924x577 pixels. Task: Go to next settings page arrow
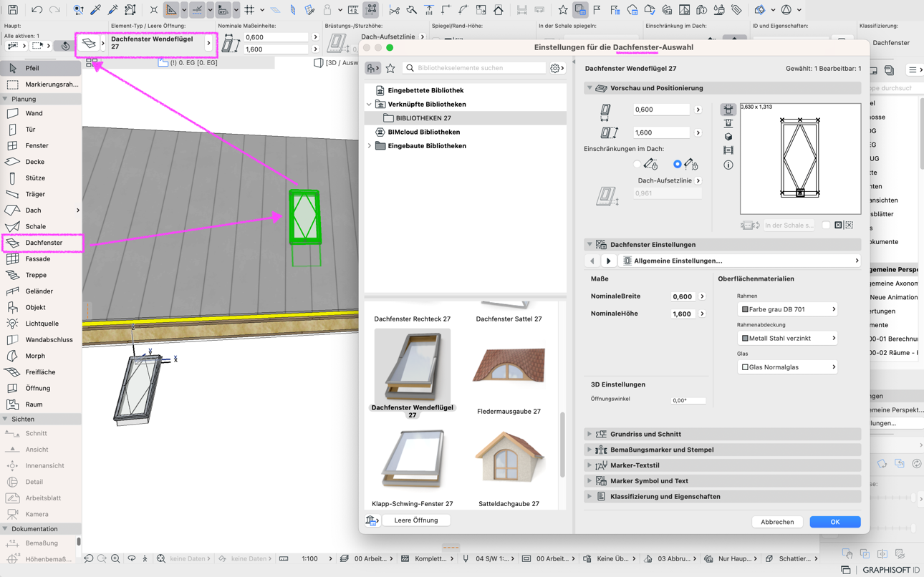[608, 261]
